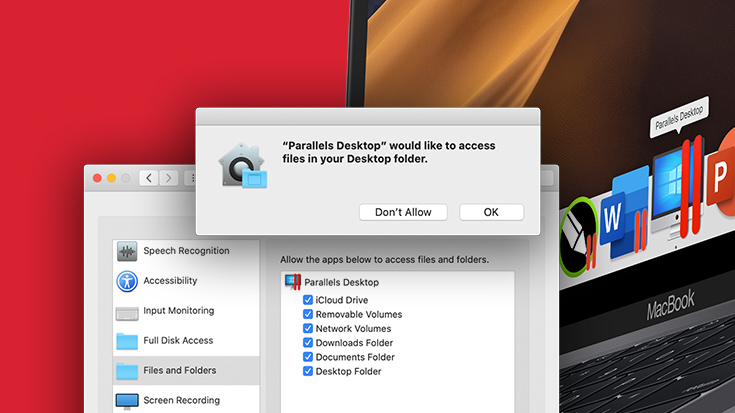Click the Network Volumes label
735x413 pixels.
coord(353,329)
